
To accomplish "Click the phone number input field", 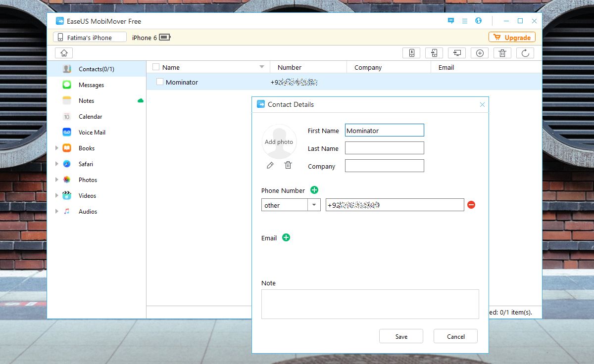I will 395,205.
